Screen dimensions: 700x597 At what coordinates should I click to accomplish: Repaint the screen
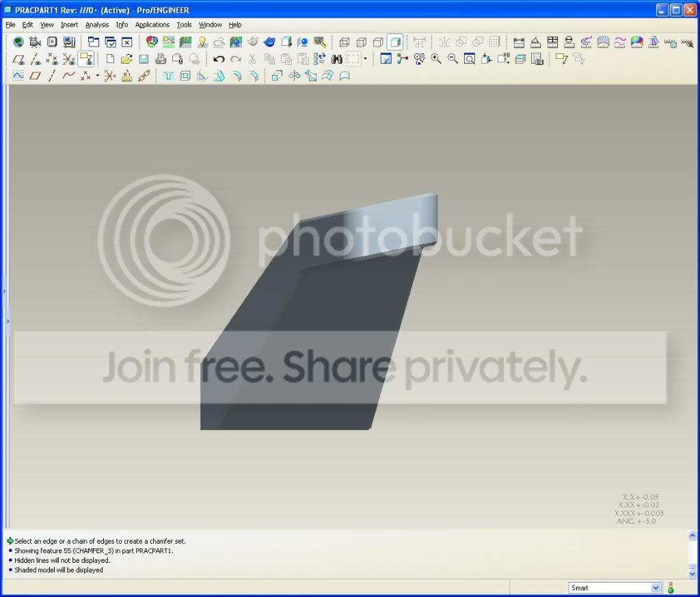386,59
